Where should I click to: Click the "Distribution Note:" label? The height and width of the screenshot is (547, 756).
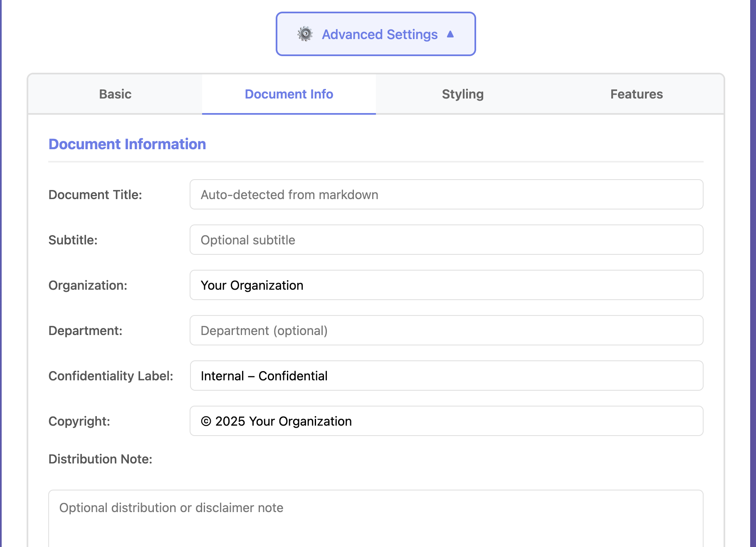click(x=100, y=459)
